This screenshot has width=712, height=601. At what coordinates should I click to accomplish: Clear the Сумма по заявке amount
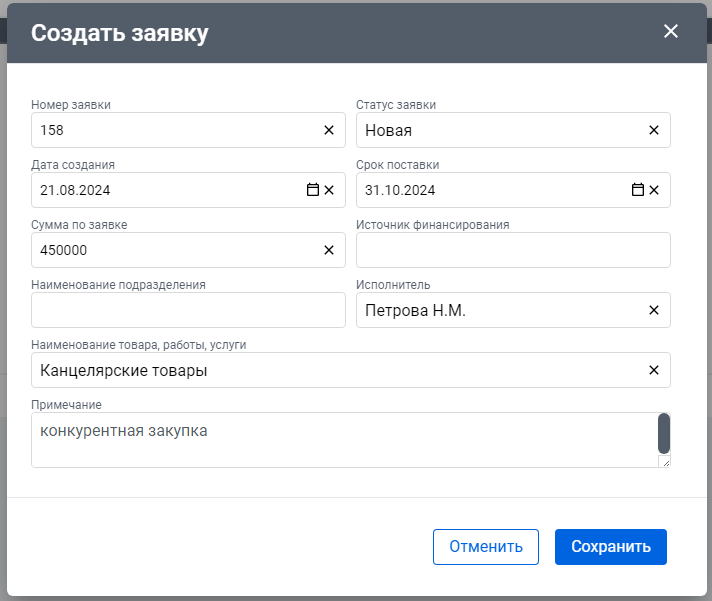coord(329,250)
